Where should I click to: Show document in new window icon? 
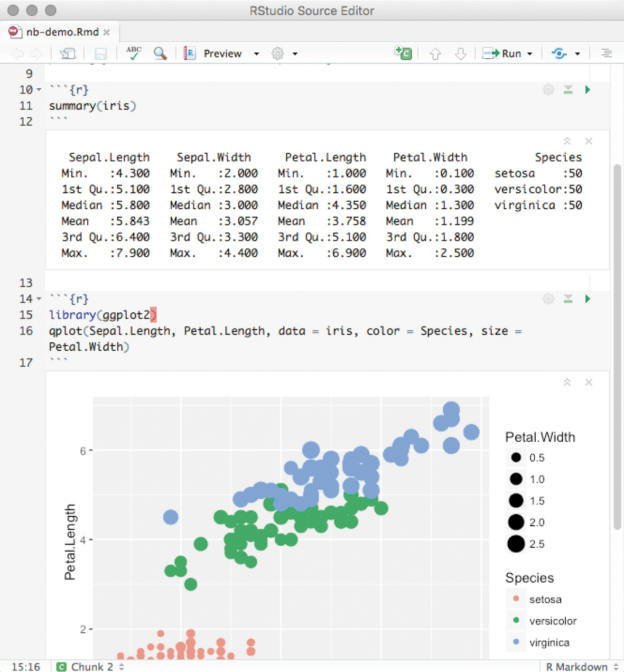click(x=68, y=53)
